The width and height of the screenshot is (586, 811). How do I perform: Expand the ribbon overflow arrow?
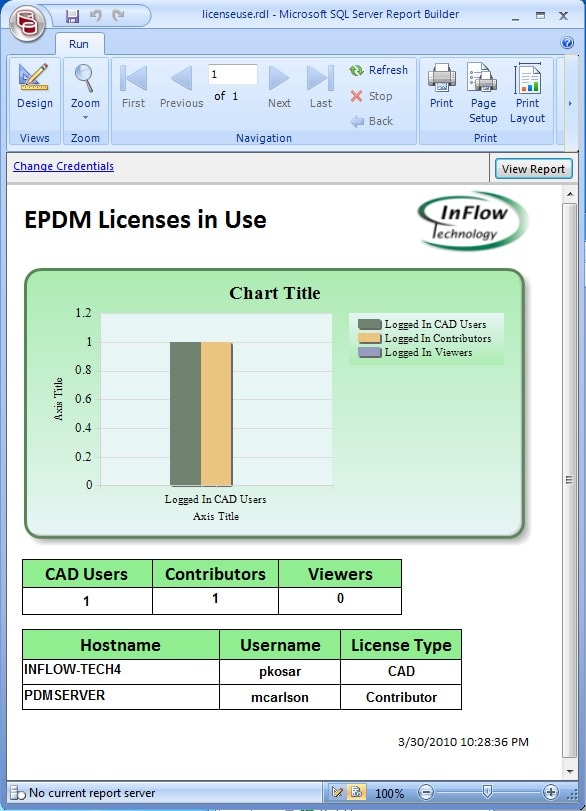pos(570,103)
